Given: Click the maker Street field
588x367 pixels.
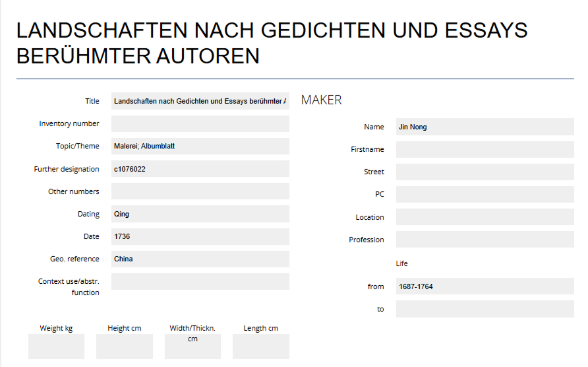Looking at the screenshot, I should [485, 172].
